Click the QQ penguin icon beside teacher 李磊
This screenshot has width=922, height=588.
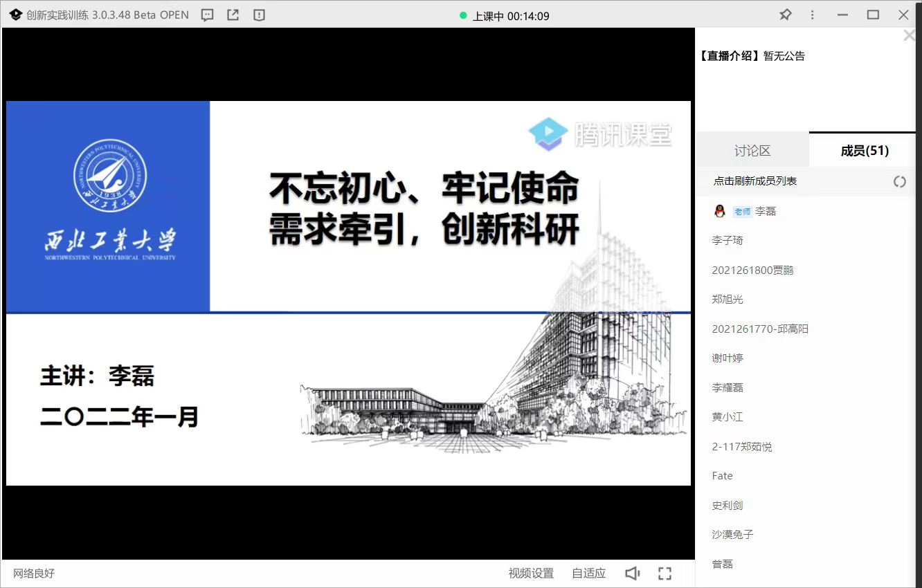tap(720, 212)
